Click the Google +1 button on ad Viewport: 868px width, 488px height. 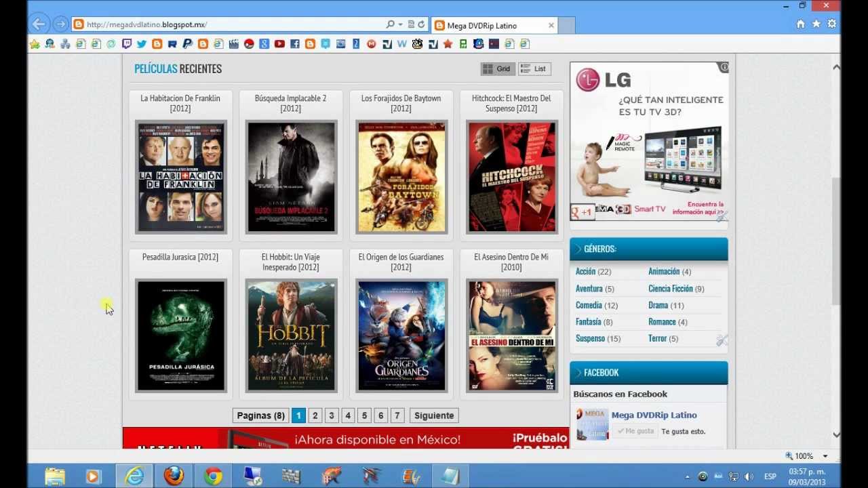pos(583,211)
